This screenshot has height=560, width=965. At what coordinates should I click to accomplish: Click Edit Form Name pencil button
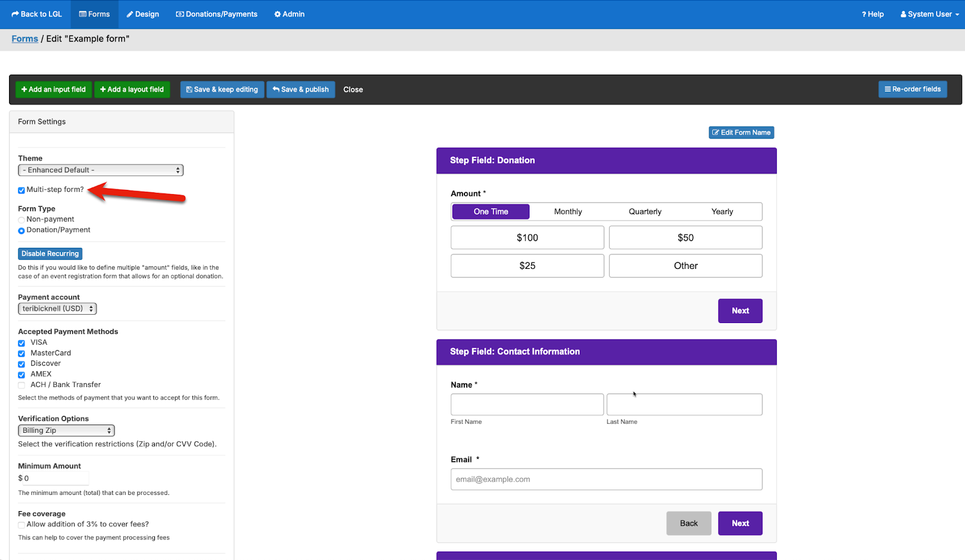741,133
